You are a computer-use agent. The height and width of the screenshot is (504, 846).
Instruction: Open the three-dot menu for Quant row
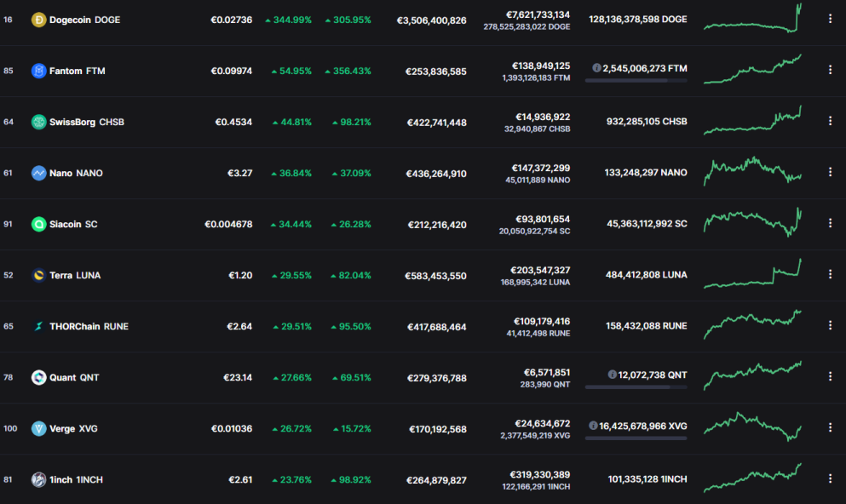pos(830,376)
